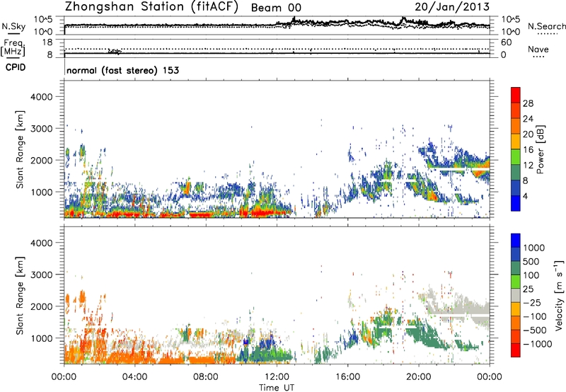Click the '3000' tick in velocity panel
This screenshot has height=392, width=566.
41,275
